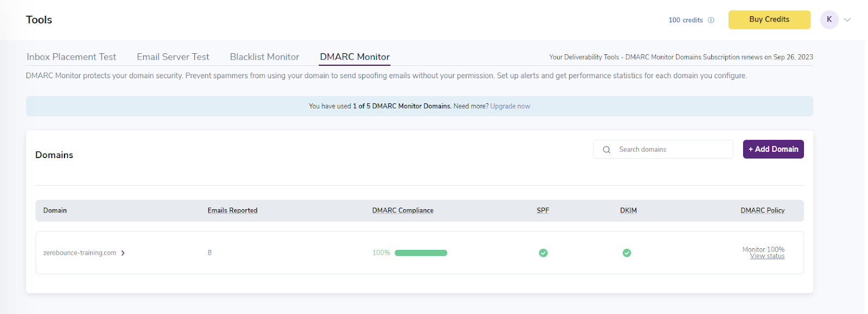Click the Add Domain button
Viewport: 868px width, 314px height.
773,149
